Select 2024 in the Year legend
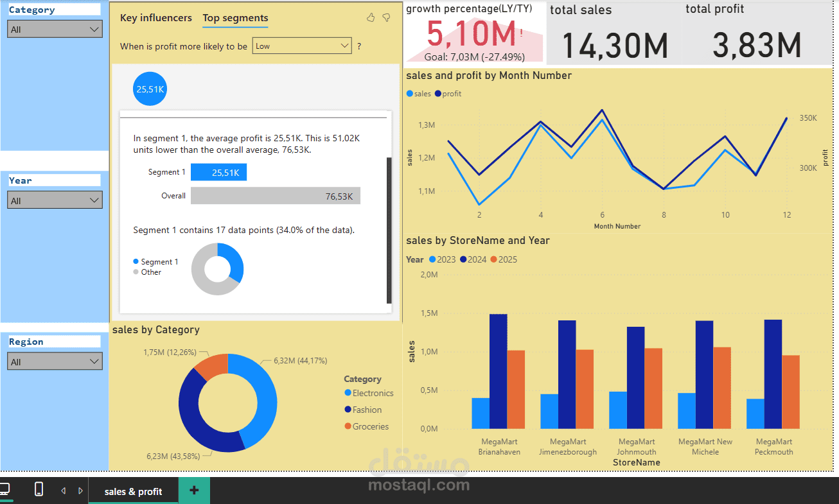Viewport: 839px width, 504px height. click(473, 259)
